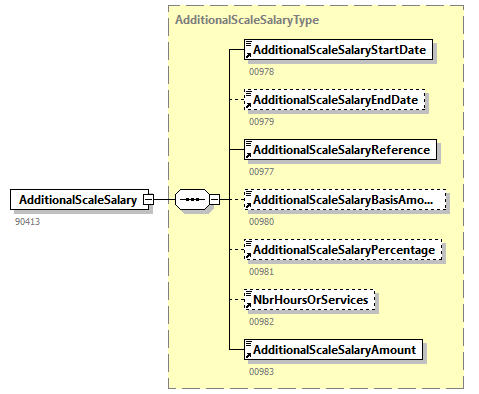
Task: Select the AdditionalScaleSalaryReference element box
Action: [x=340, y=150]
